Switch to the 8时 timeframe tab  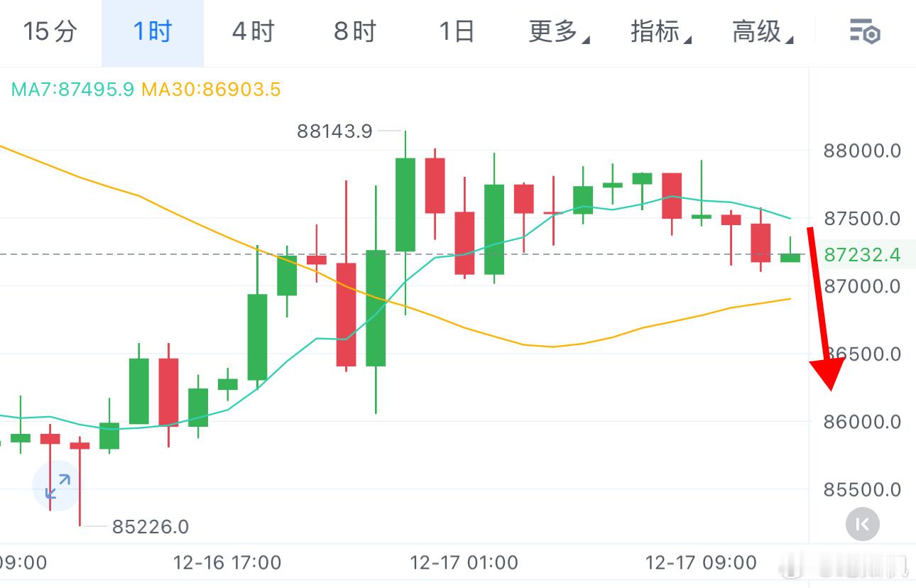point(354,32)
